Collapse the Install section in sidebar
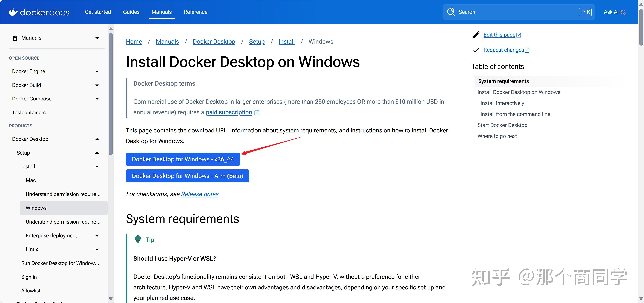This screenshot has height=303, width=644. tap(97, 166)
